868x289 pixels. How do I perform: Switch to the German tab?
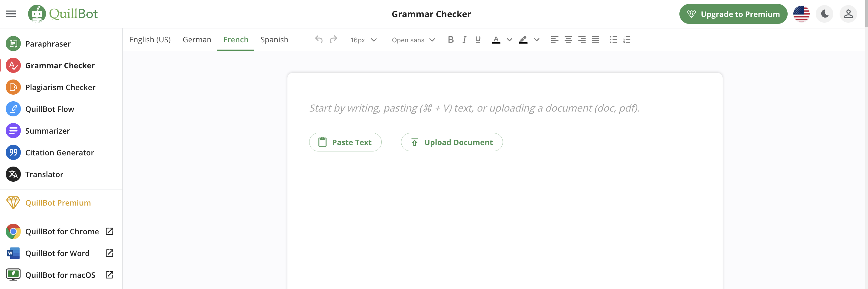pyautogui.click(x=197, y=40)
